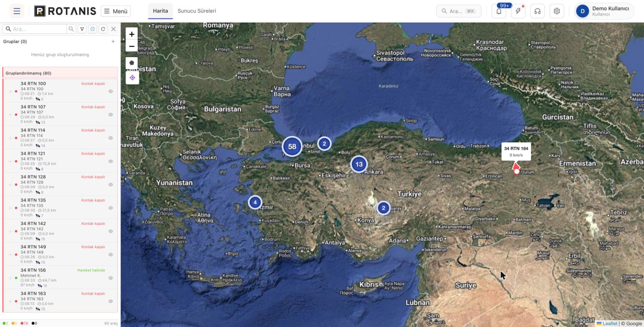Screen dimensions: 644x327
Task: Expand the 34 RTN 114 row plus icon
Action: coord(10,138)
